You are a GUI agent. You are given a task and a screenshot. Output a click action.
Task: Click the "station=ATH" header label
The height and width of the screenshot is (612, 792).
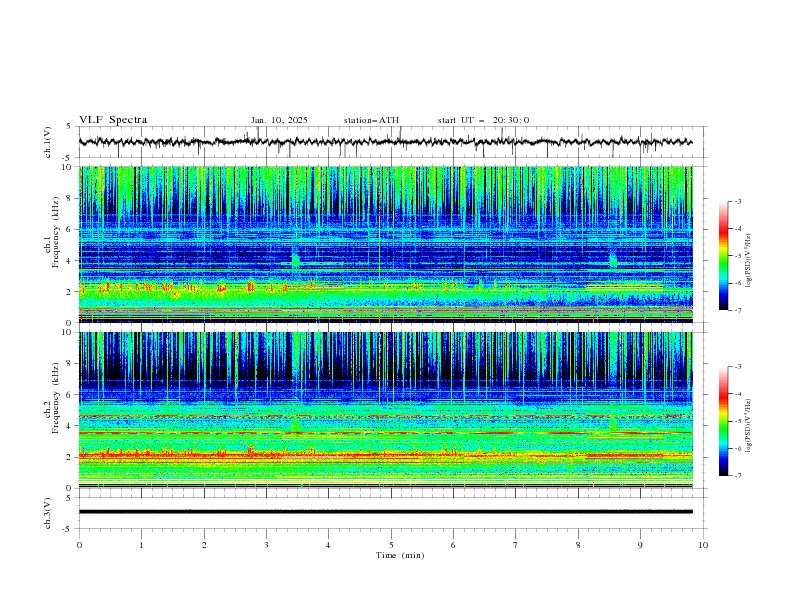[x=371, y=120]
